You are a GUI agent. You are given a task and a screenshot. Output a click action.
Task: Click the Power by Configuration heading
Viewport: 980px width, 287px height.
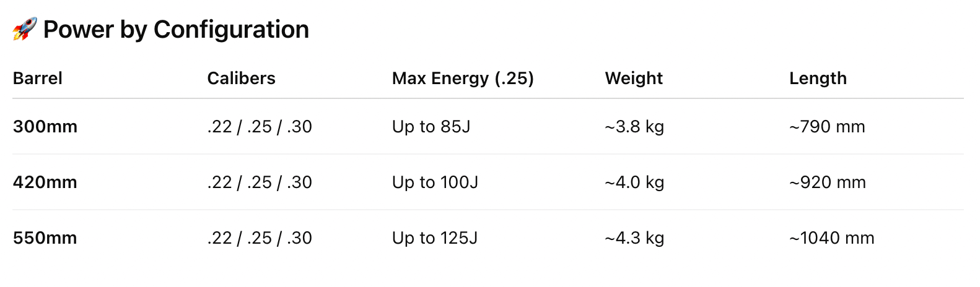coord(176,30)
